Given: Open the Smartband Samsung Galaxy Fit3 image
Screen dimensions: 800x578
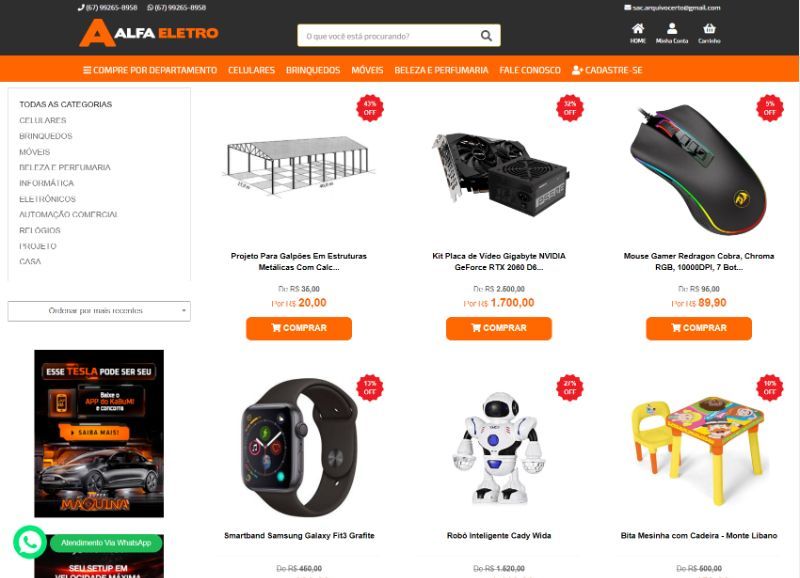Looking at the screenshot, I should (x=299, y=447).
